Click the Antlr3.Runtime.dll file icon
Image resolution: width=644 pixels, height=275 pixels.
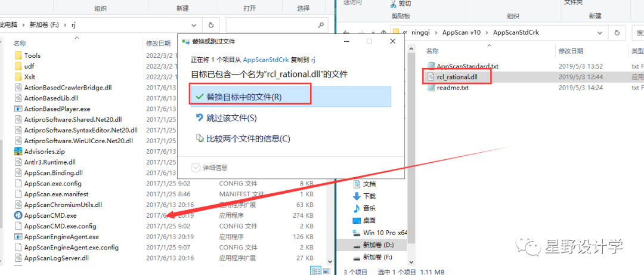tap(18, 162)
